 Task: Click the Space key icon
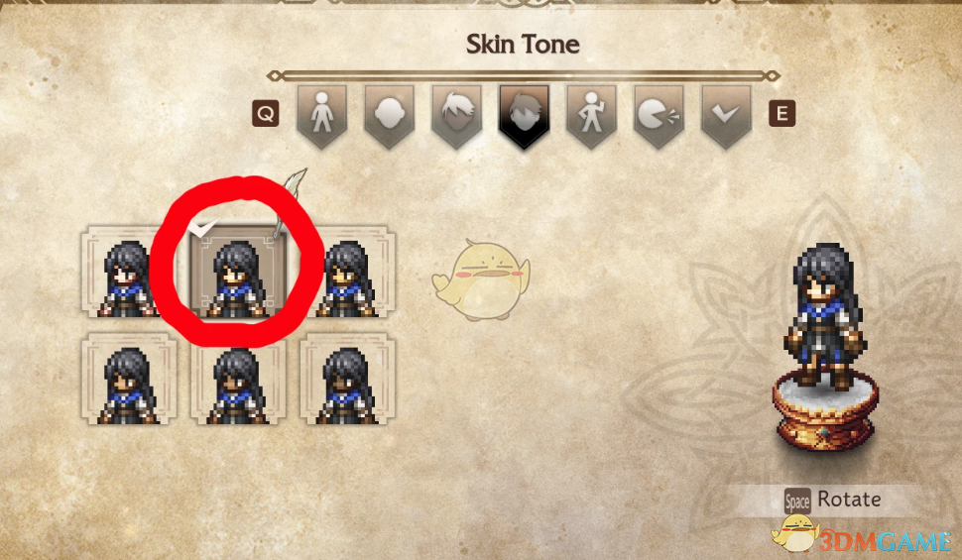[x=797, y=502]
